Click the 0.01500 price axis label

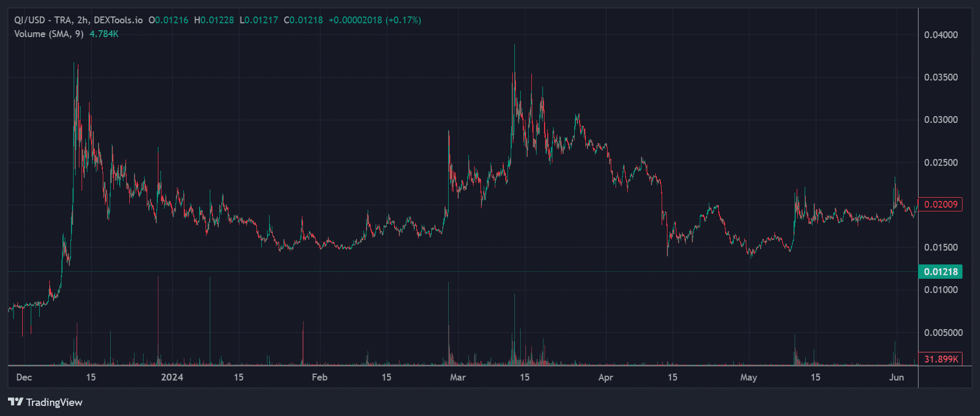point(941,247)
